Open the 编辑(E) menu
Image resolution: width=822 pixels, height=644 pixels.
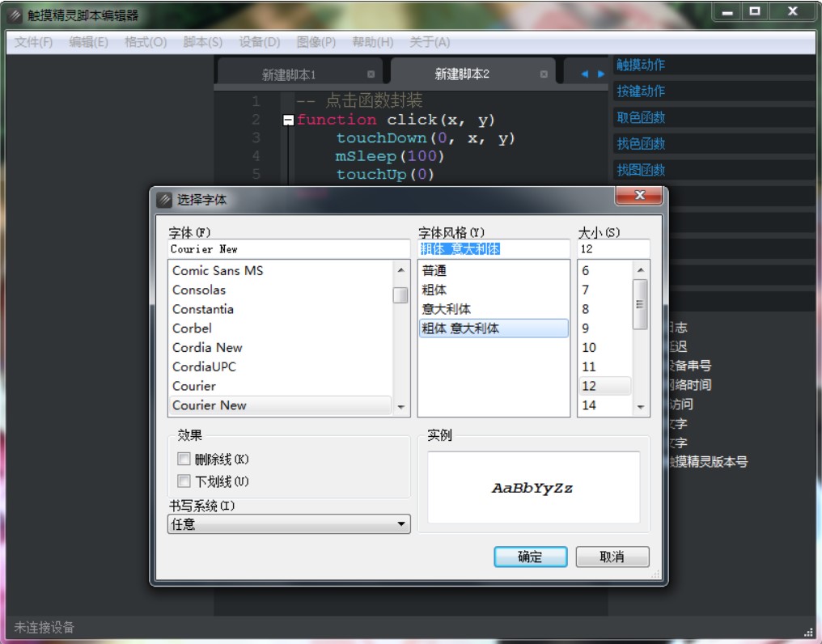tap(89, 42)
